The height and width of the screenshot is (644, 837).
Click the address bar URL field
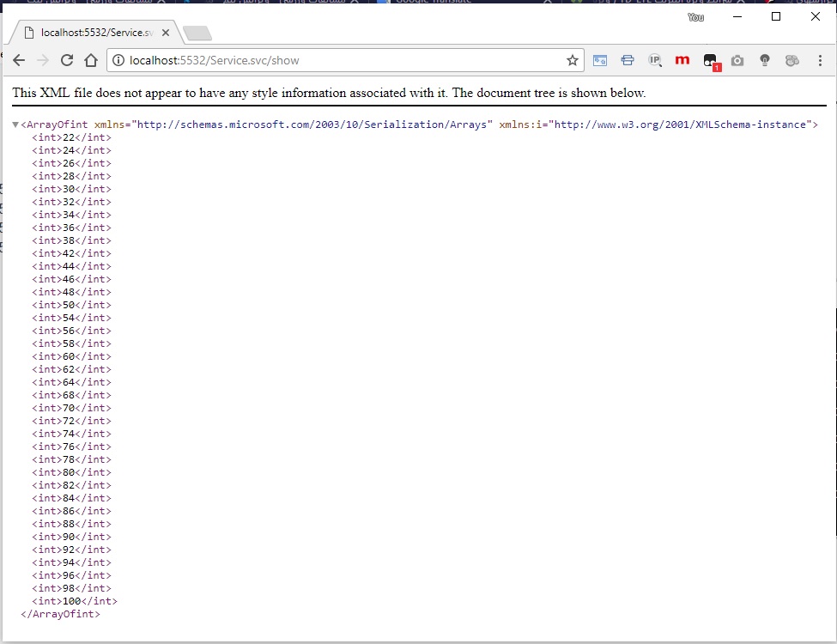point(343,60)
